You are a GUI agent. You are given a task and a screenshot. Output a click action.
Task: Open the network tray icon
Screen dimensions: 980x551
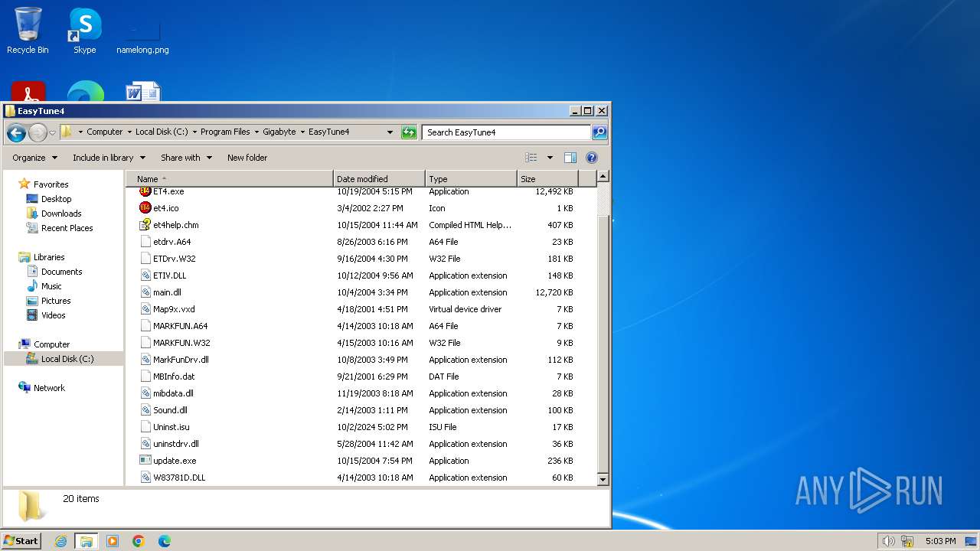[907, 541]
